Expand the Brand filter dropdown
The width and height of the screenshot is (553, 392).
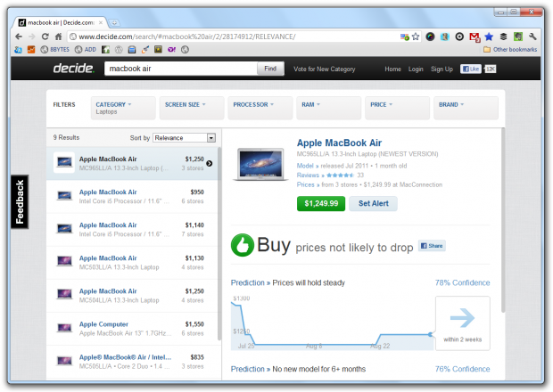point(466,108)
